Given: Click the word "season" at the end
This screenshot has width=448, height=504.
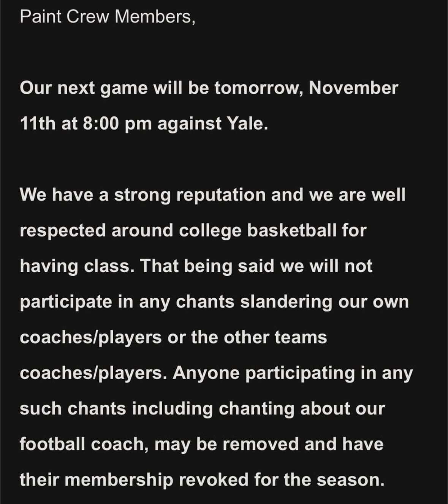Looking at the screenshot, I should 348,480.
